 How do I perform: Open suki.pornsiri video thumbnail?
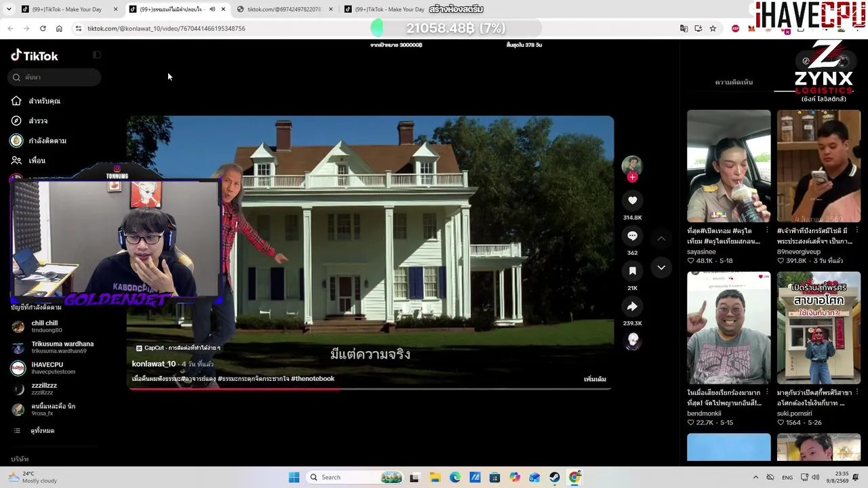pyautogui.click(x=818, y=328)
